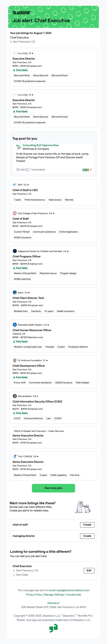The image size is (107, 644).
Task: Click the Remote tag on the SAP job
Action: (x=69, y=200)
